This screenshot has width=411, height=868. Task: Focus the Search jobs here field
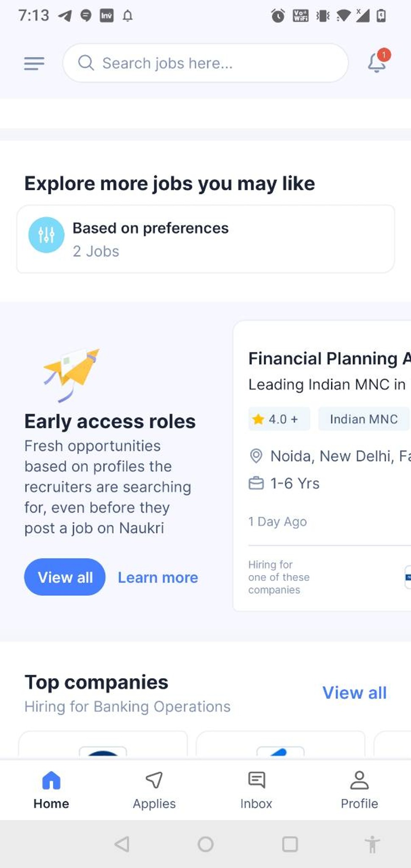tap(212, 63)
